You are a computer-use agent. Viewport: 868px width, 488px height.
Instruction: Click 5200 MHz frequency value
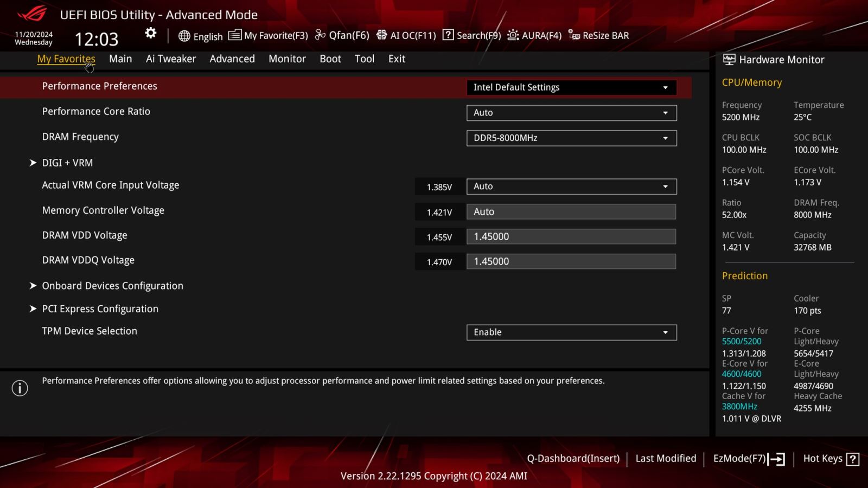point(741,118)
